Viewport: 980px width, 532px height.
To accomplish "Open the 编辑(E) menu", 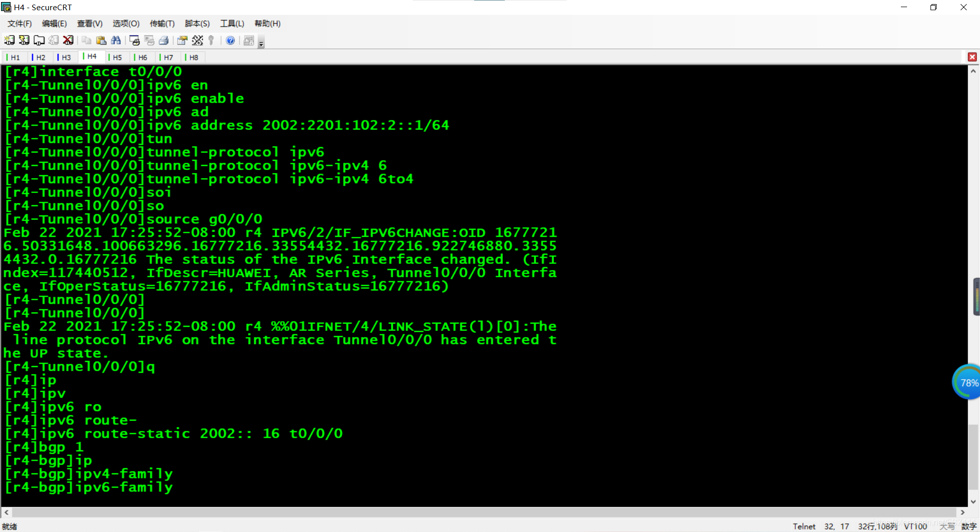I will pos(54,23).
